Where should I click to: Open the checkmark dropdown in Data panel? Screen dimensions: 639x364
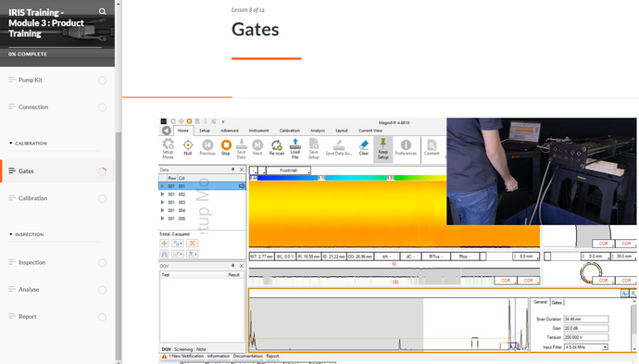tap(178, 254)
